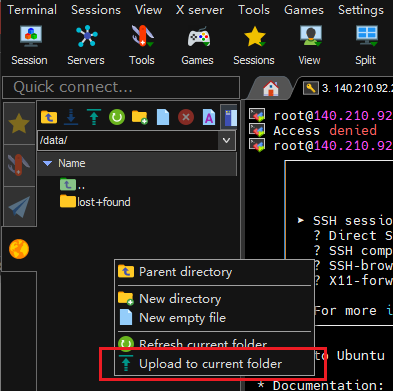This screenshot has height=391, width=393.
Task: Open the star favorites sidebar tab
Action: pyautogui.click(x=19, y=124)
